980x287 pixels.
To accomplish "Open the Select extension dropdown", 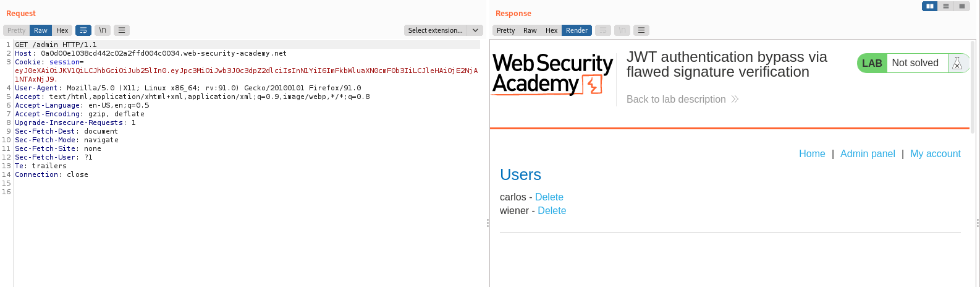I will (435, 30).
